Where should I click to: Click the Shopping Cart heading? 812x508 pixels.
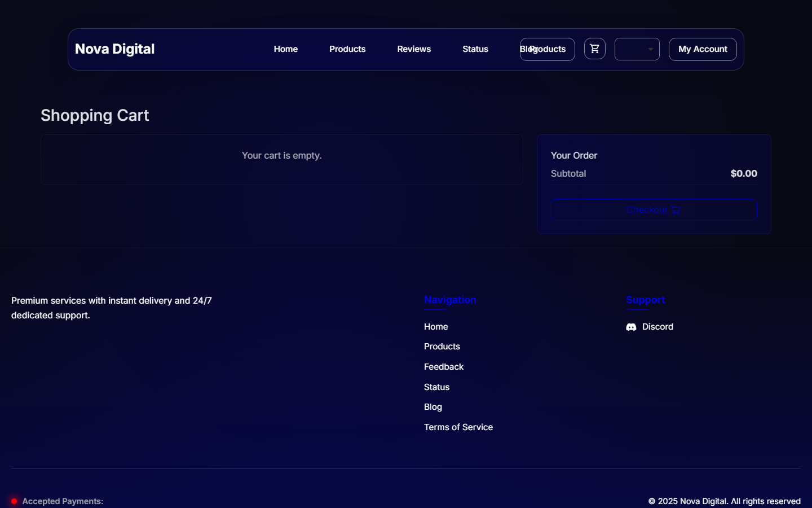[x=95, y=115]
